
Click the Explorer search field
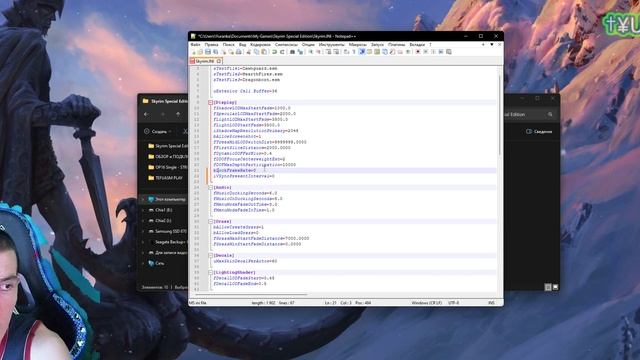point(530,114)
